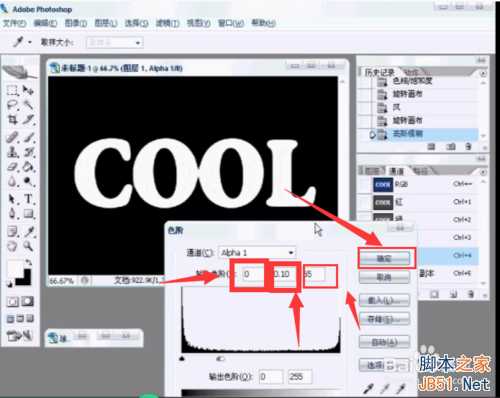Select the Eraser tool
This screenshot has width=500, height=398.
13,167
